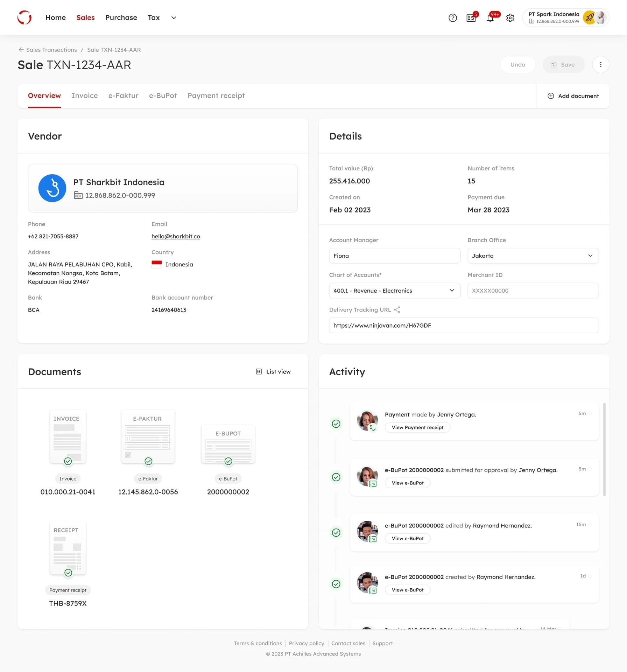Click the red app logo

24,17
